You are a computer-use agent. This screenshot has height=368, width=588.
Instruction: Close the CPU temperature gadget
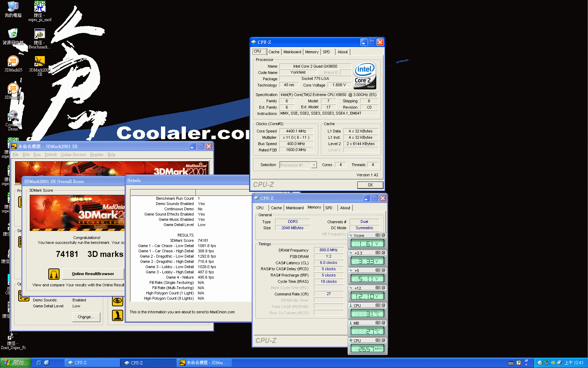[383, 305]
